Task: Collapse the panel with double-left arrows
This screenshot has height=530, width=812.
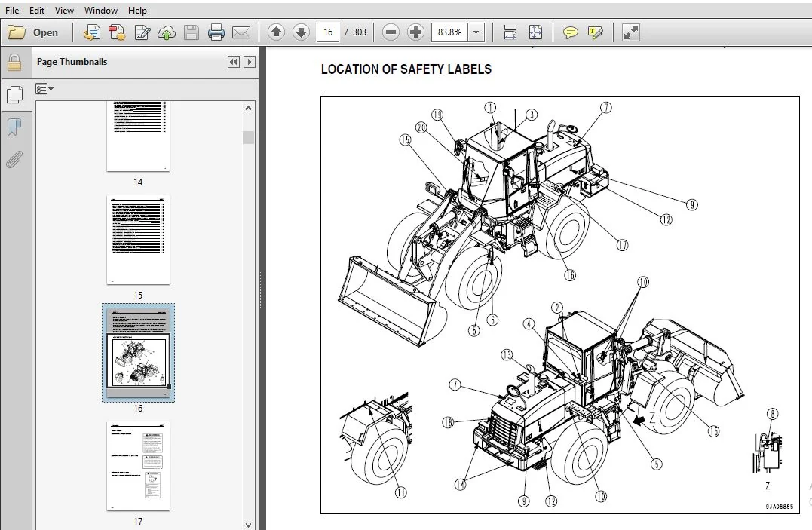Action: click(234, 62)
